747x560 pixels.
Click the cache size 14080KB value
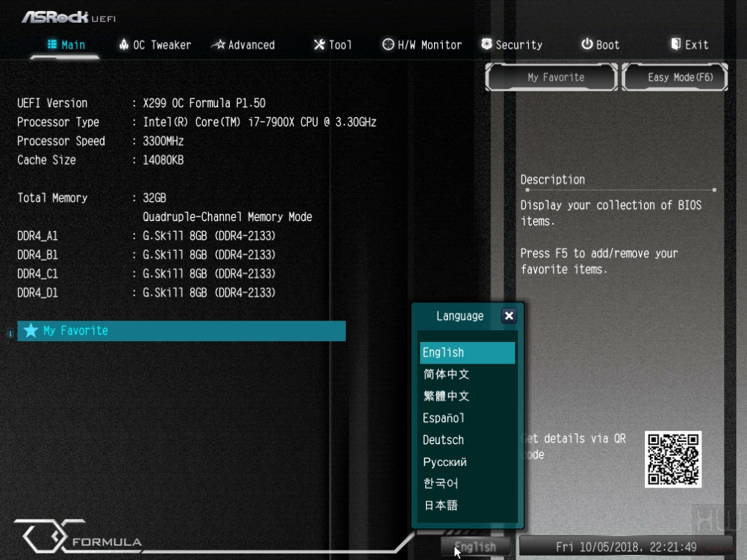163,161
